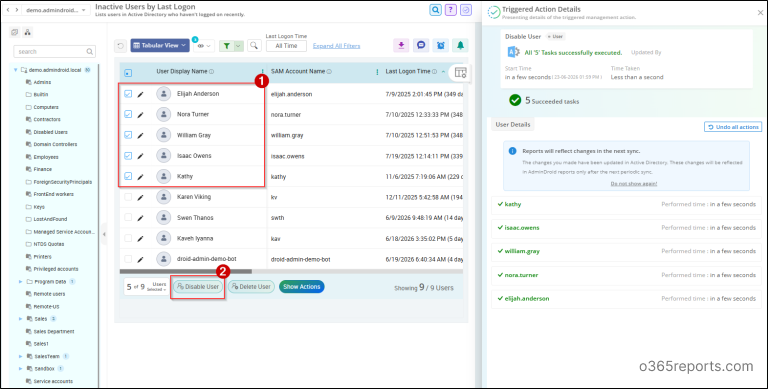Close the Triggered Action Details panel
This screenshot has width=768, height=389.
(760, 13)
